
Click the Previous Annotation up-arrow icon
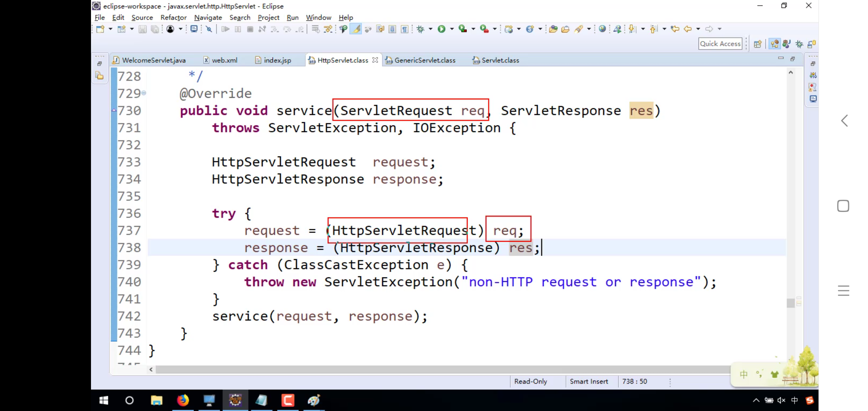coord(654,29)
